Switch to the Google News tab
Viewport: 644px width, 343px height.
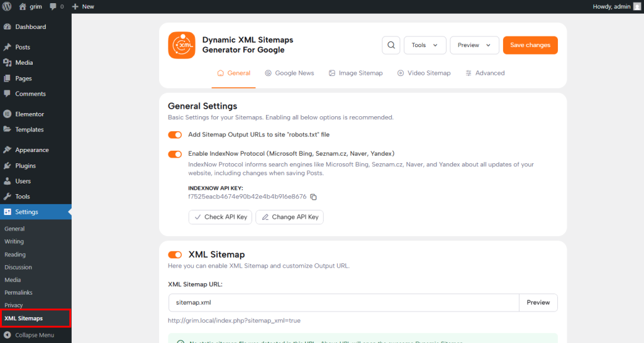click(x=289, y=73)
